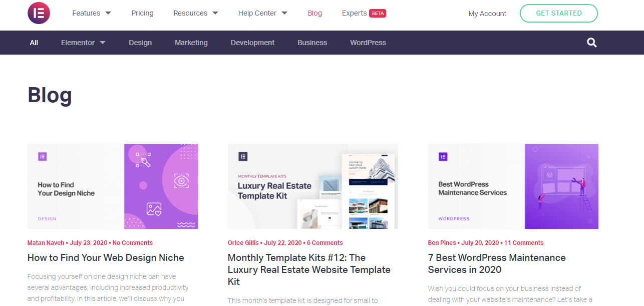Open the My Account link
The height and width of the screenshot is (306, 644).
click(487, 14)
